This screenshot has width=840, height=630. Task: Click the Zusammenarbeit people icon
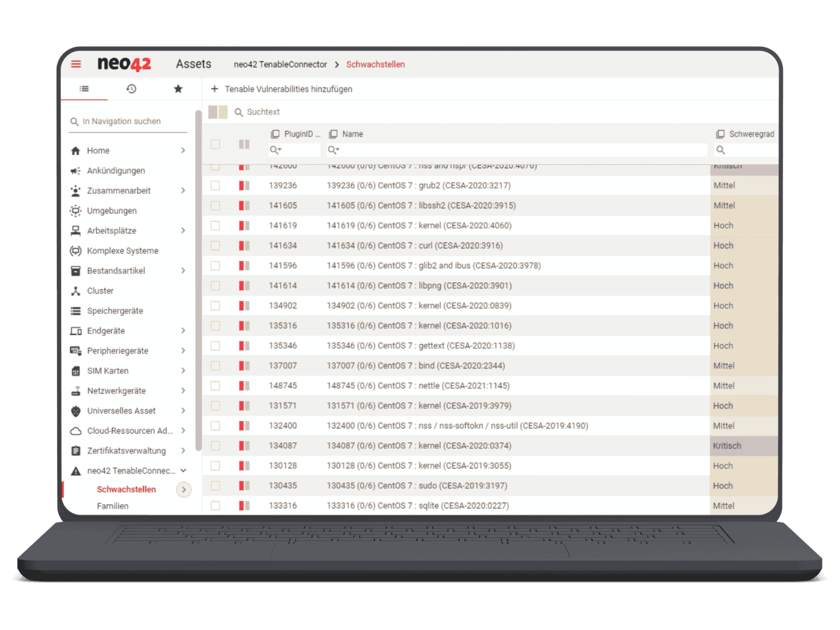coord(76,191)
